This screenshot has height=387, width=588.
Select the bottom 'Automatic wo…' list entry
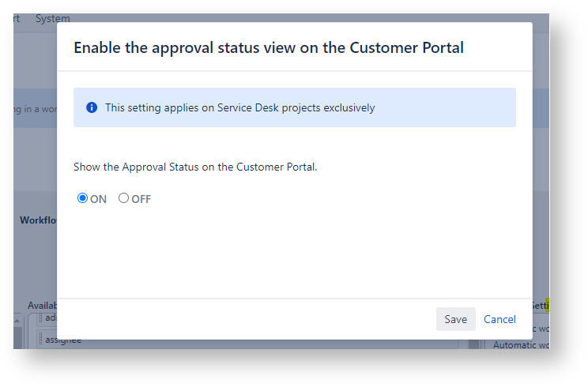click(x=520, y=345)
